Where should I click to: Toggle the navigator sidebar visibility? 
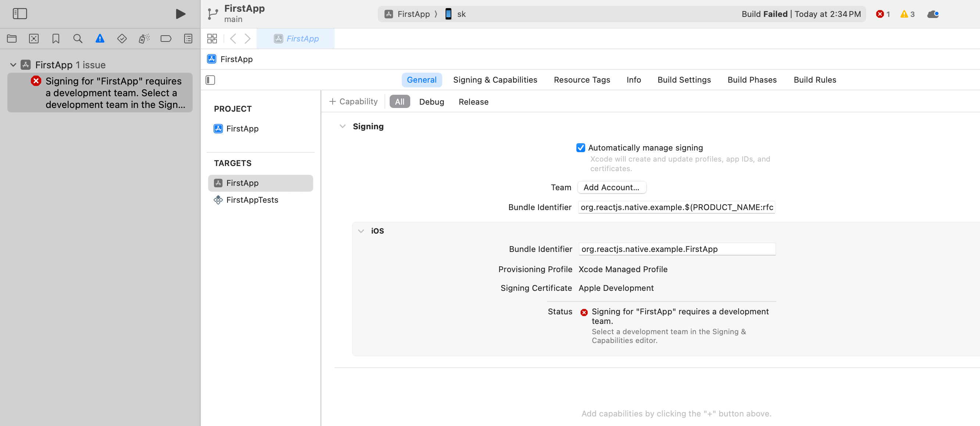pyautogui.click(x=20, y=14)
